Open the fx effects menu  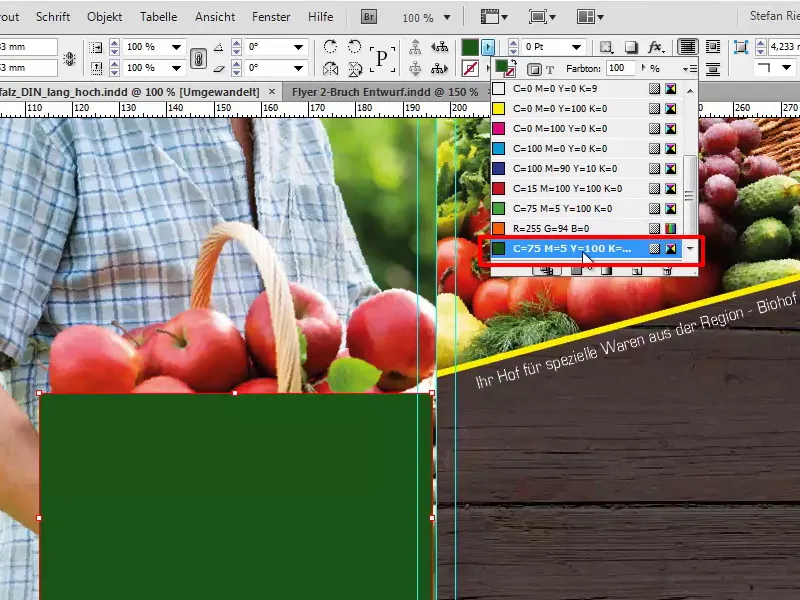(x=656, y=47)
